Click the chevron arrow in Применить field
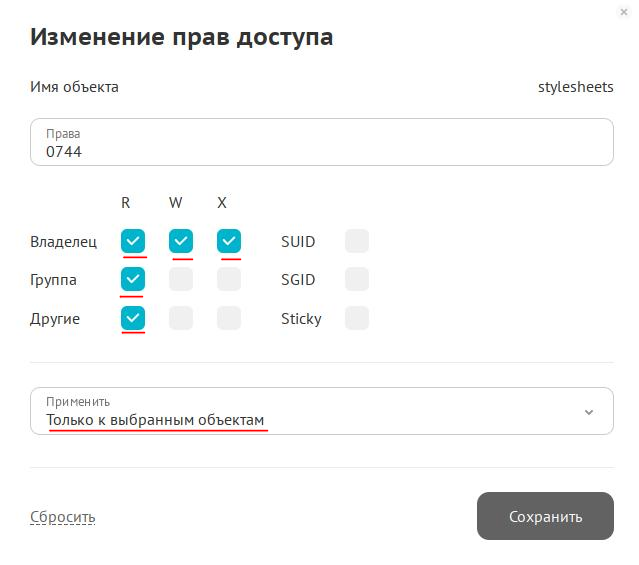639x565 pixels. click(589, 412)
